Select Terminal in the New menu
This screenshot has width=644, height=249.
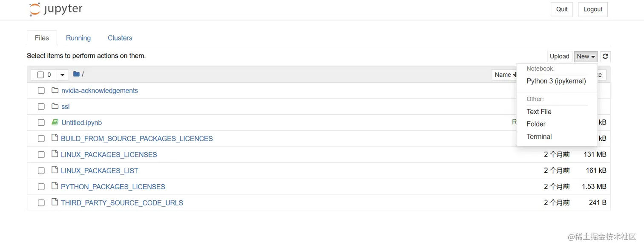click(539, 136)
